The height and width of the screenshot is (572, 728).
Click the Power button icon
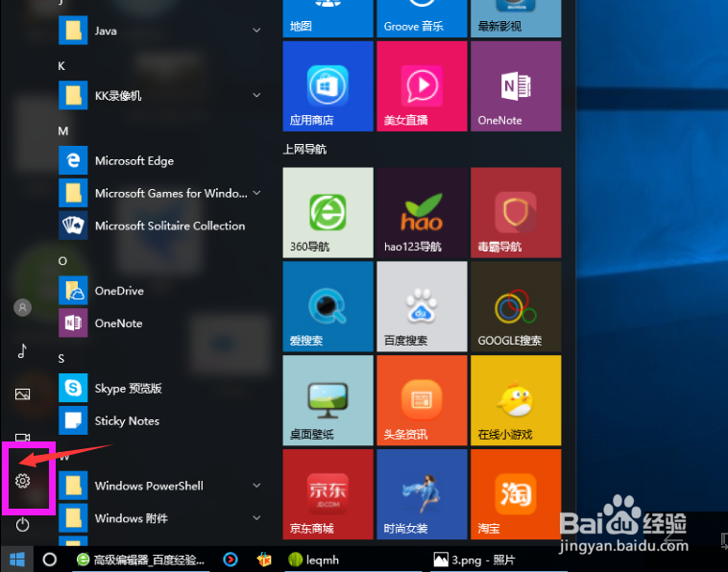coord(22,525)
